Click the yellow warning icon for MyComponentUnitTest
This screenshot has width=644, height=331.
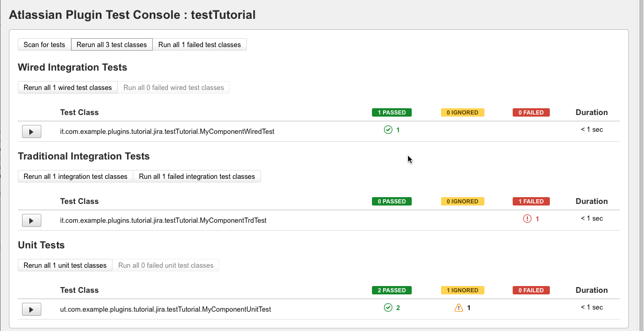click(x=459, y=307)
